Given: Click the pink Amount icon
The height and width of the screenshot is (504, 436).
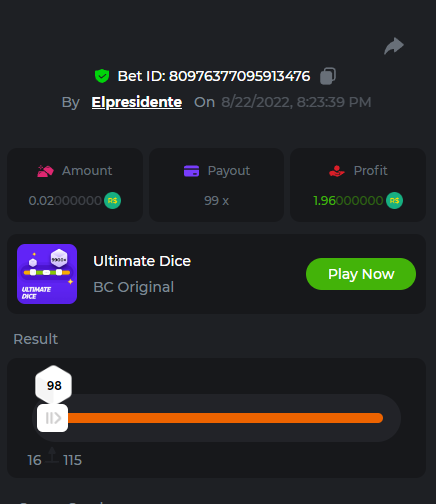Looking at the screenshot, I should click(45, 171).
